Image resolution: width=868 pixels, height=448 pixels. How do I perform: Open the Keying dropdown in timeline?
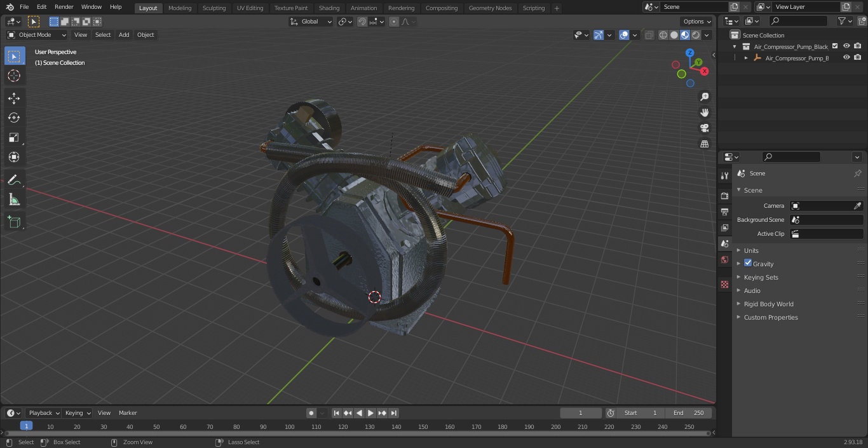(x=78, y=413)
